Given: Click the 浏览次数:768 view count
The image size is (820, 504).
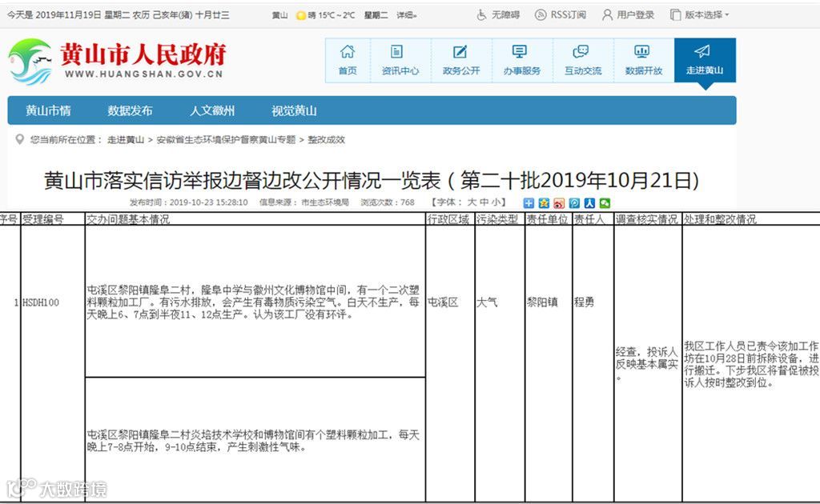Looking at the screenshot, I should (388, 202).
